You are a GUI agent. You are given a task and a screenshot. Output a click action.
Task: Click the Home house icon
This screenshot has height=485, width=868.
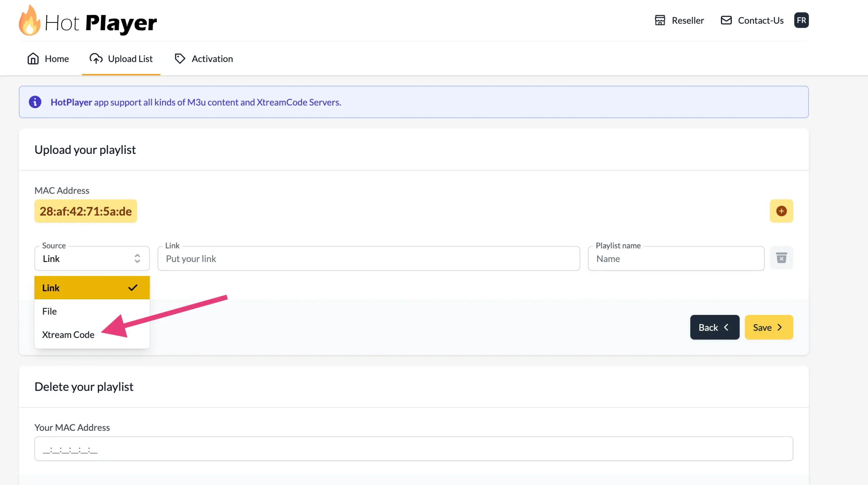click(x=33, y=59)
